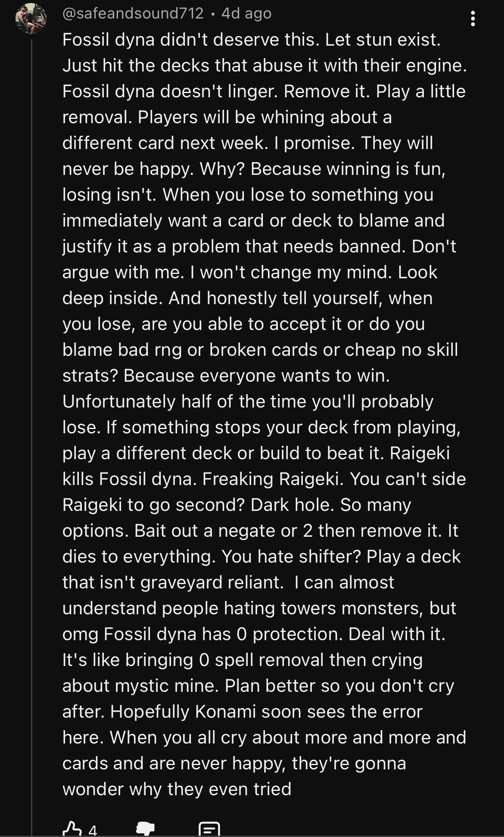
Task: Tap the line starting "Just hit the decks"
Action: point(264,65)
